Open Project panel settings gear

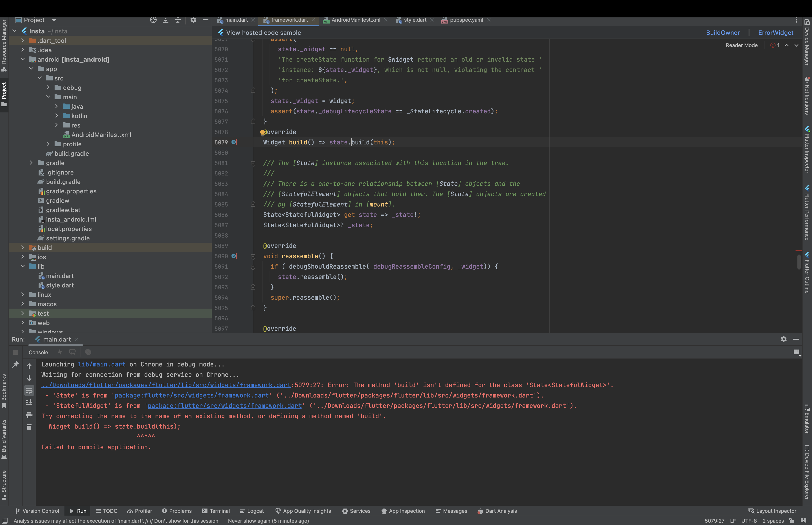(x=193, y=20)
